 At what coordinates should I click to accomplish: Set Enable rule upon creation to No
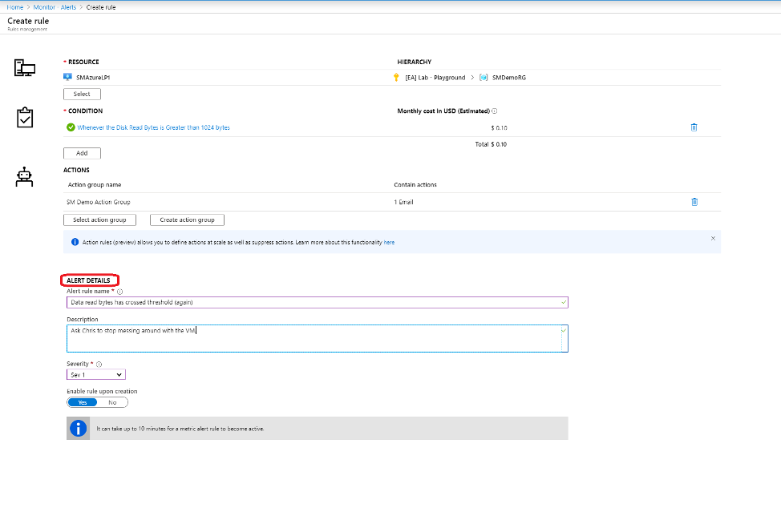tap(111, 402)
